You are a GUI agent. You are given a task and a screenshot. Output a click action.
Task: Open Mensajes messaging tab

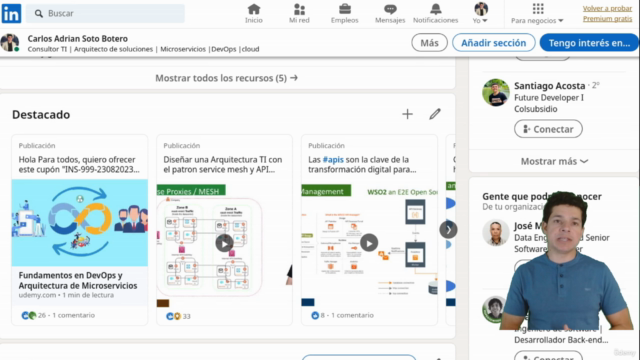click(390, 13)
